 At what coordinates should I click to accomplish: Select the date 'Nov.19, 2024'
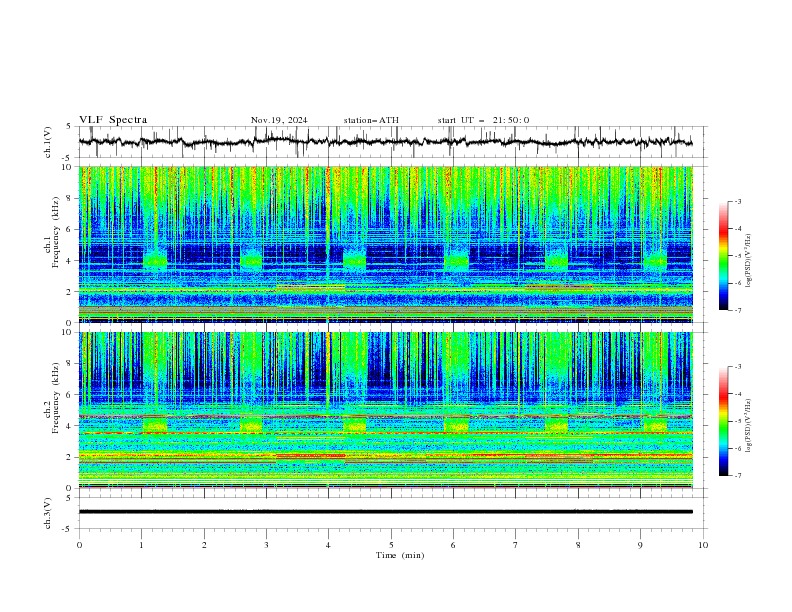(x=279, y=120)
